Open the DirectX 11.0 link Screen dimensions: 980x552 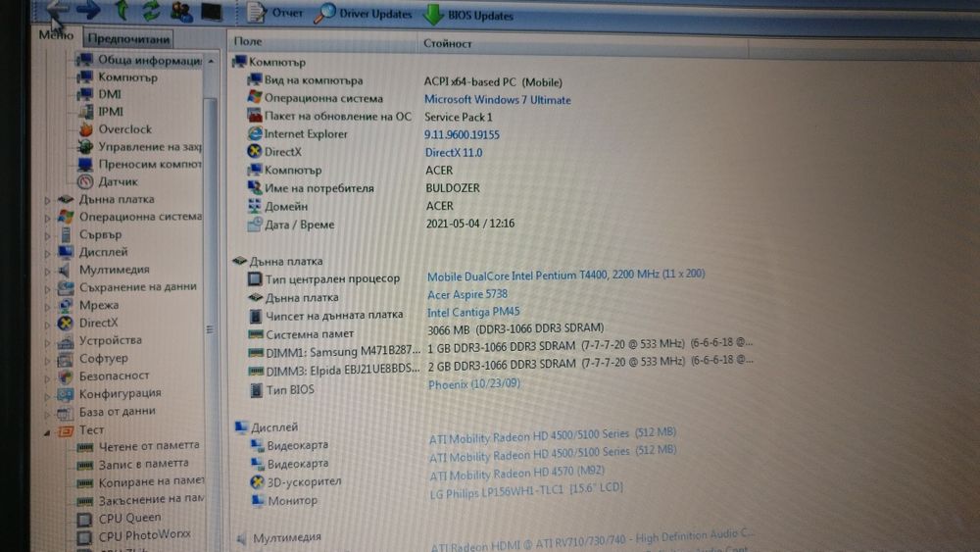(454, 153)
